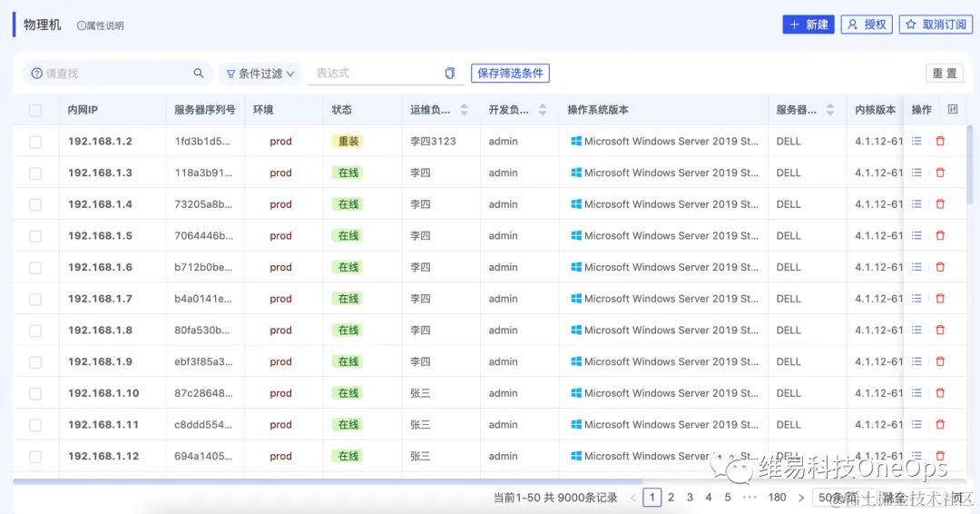
Task: Go to previous page arrow
Action: tap(633, 498)
